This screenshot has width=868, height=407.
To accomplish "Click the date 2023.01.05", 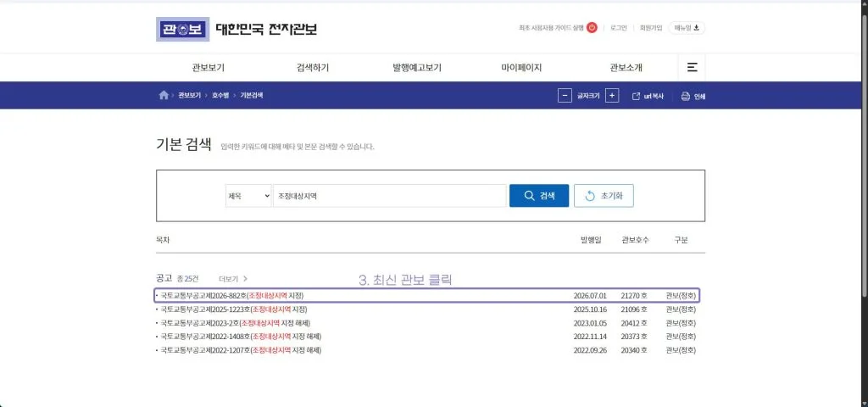I will click(590, 323).
